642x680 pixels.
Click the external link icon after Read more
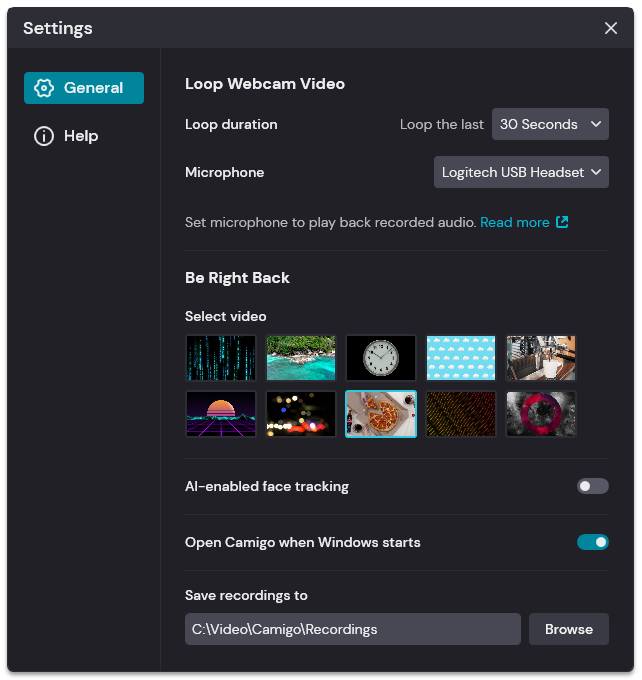562,222
